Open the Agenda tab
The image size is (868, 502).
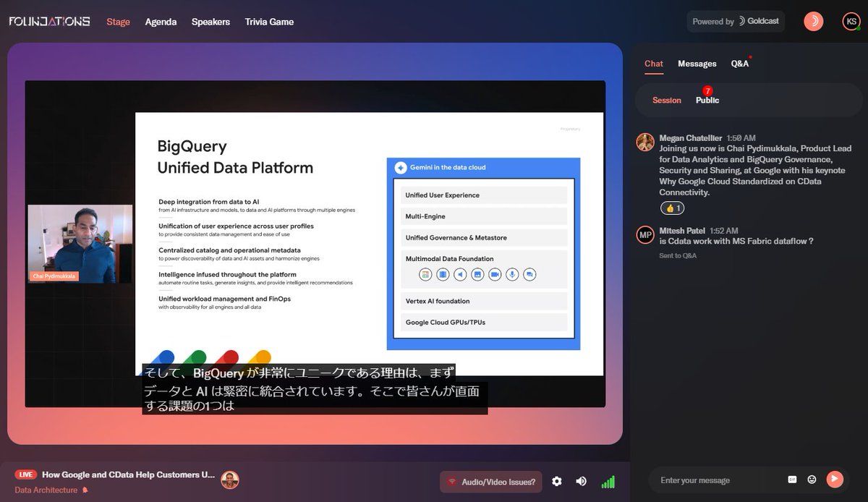pos(161,22)
